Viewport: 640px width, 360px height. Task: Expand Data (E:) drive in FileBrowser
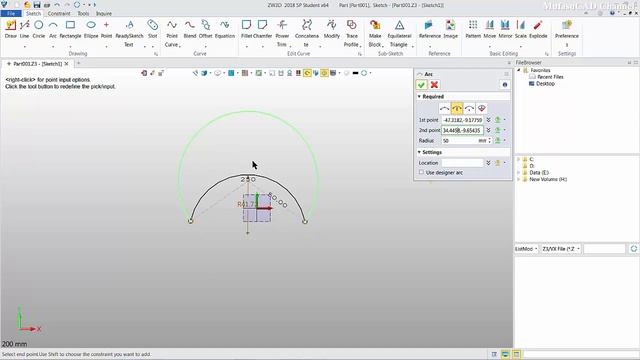pyautogui.click(x=518, y=173)
